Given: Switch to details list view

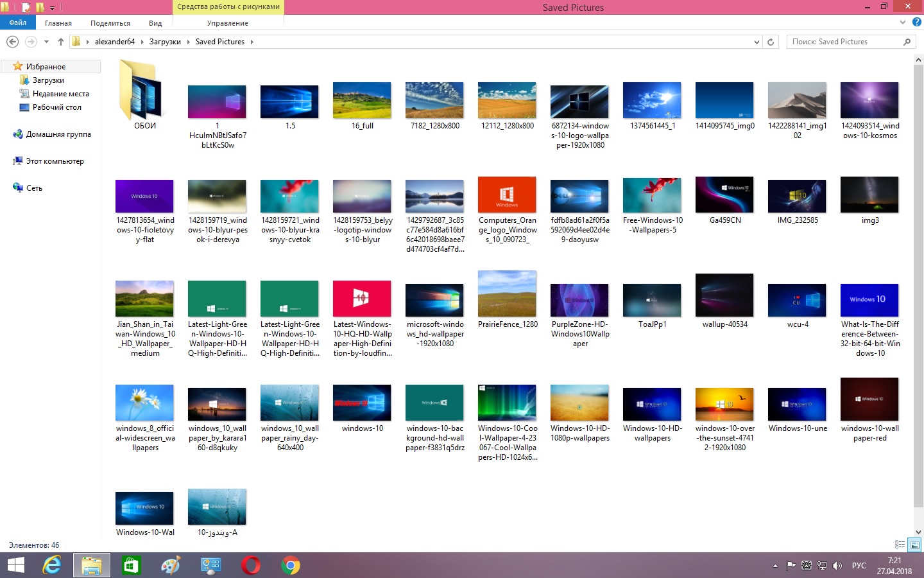Looking at the screenshot, I should tap(900, 545).
